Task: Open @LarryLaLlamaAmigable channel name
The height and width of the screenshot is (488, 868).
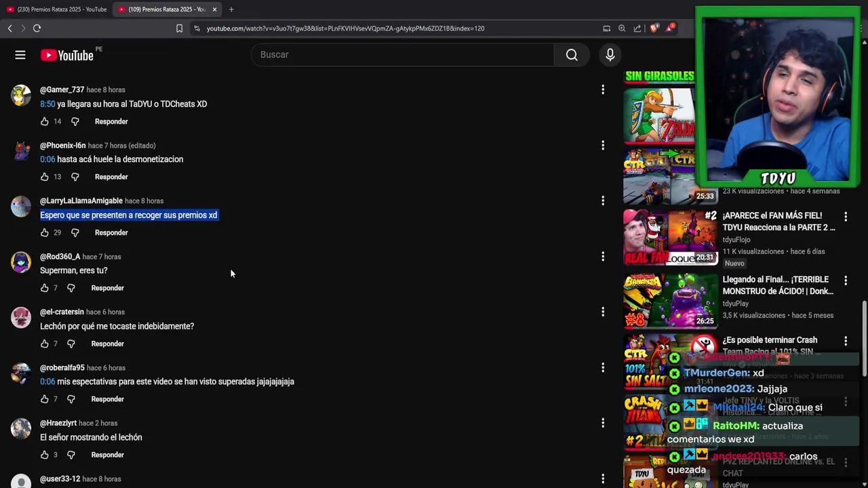Action: (81, 201)
